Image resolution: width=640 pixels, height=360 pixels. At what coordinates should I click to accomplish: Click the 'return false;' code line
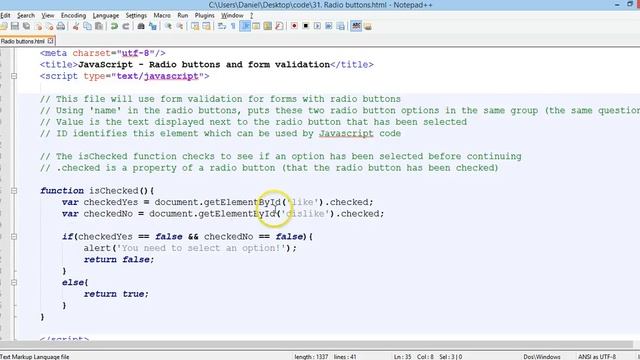[x=119, y=260]
